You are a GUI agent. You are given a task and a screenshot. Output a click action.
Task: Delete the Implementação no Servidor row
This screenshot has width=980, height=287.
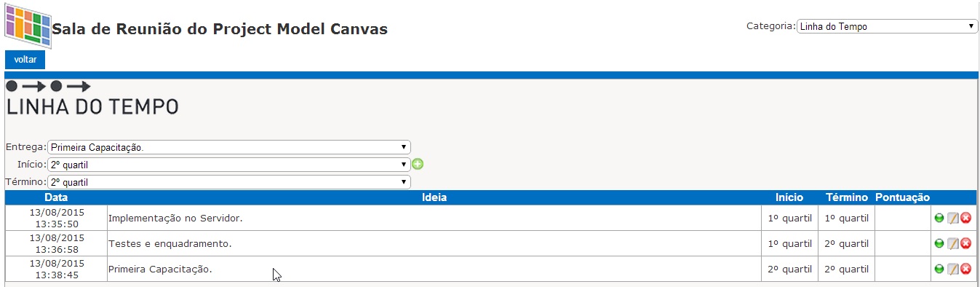965,218
